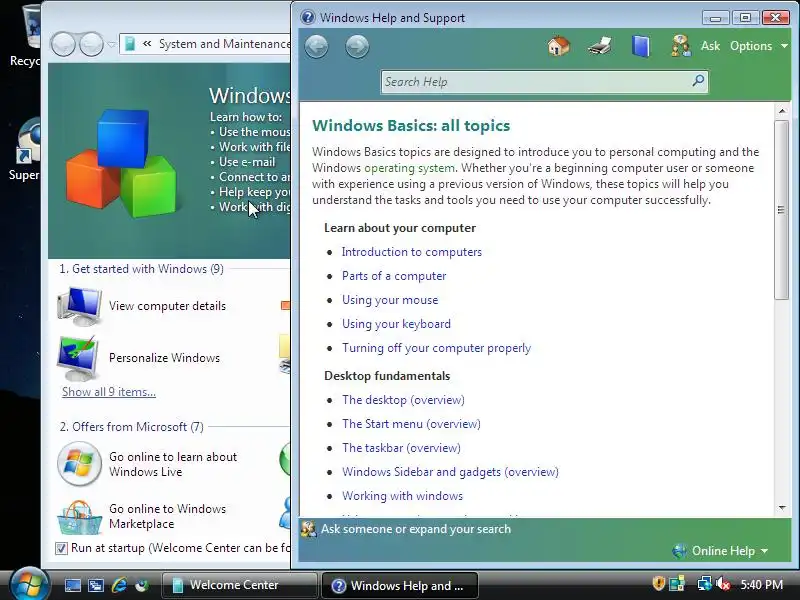Click the View computer details label
Viewport: 800px width, 600px height.
tap(167, 306)
